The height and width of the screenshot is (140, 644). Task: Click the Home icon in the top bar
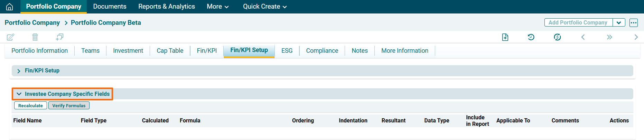[10, 7]
